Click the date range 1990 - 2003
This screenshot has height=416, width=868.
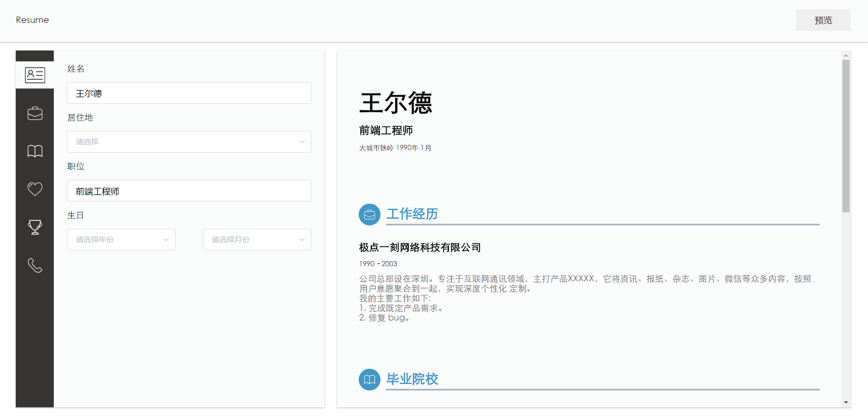(378, 264)
